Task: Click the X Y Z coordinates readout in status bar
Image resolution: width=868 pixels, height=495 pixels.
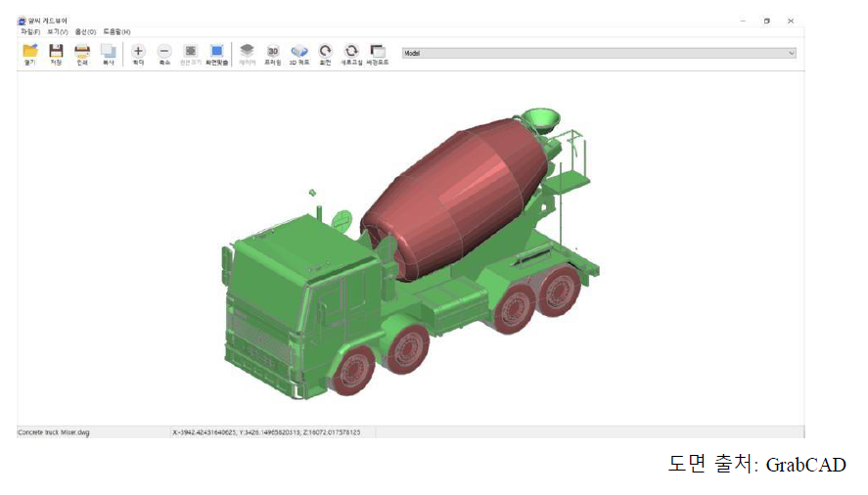Action: click(266, 432)
